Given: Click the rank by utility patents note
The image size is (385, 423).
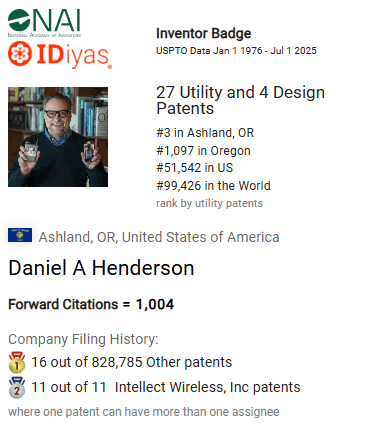Looking at the screenshot, I should pyautogui.click(x=210, y=203).
